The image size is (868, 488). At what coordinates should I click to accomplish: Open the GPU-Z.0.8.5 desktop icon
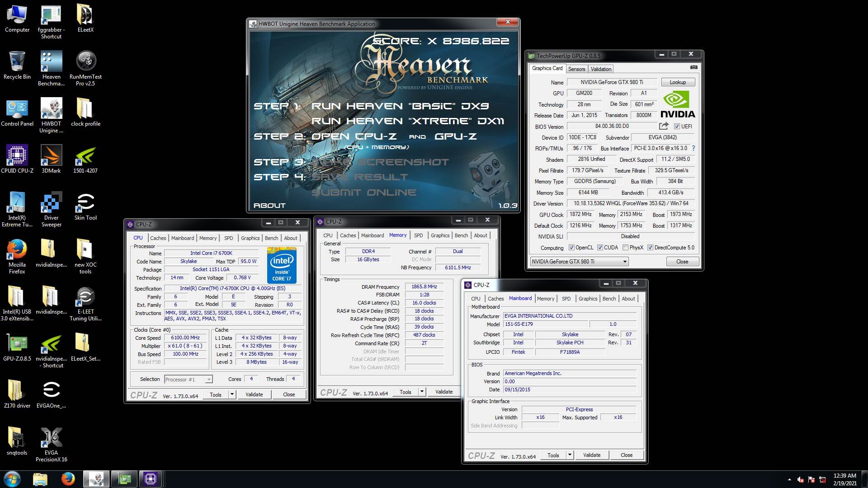[x=17, y=348]
